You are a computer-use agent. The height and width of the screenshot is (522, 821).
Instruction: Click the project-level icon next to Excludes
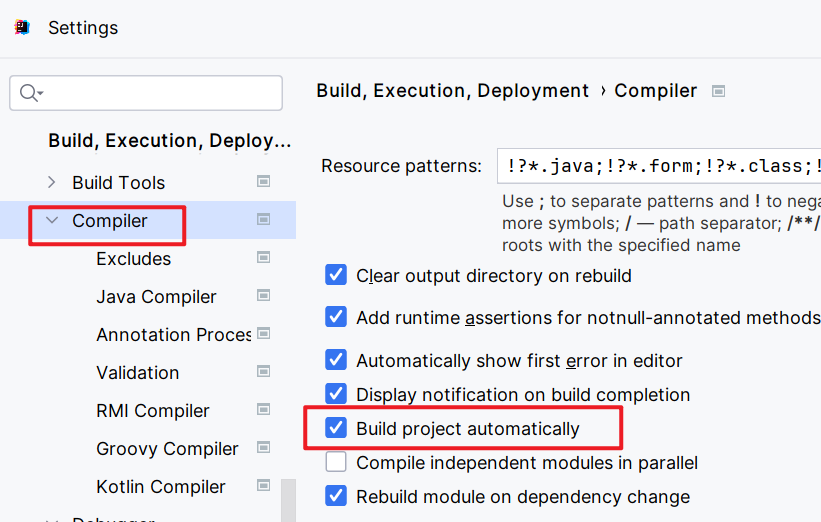[x=264, y=258]
